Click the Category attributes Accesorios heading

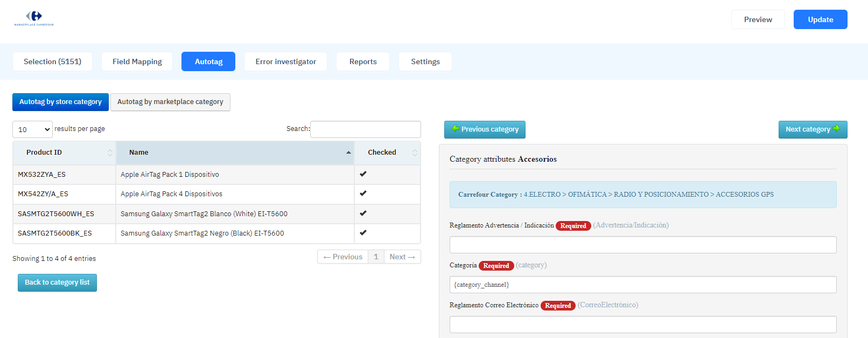(x=503, y=159)
